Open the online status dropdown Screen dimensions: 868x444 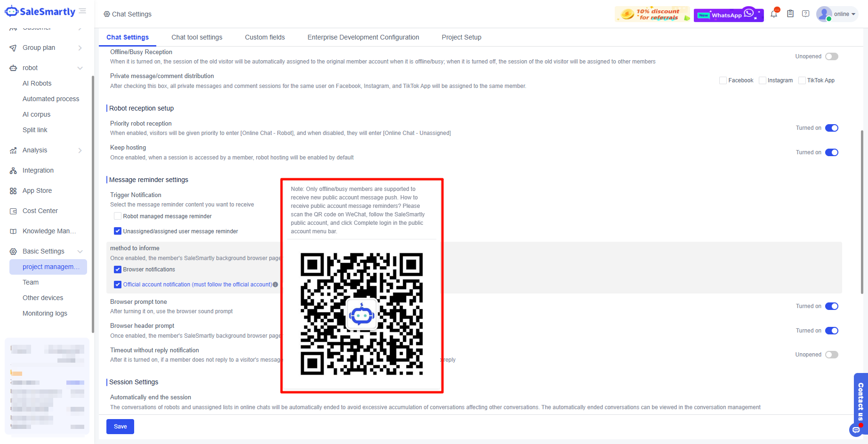click(x=845, y=14)
